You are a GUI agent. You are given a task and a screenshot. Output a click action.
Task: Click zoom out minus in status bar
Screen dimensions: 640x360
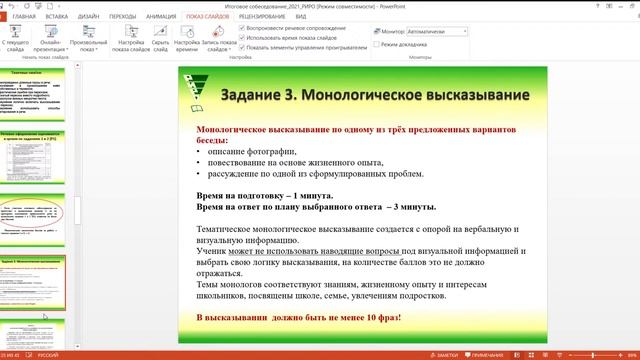coord(571,356)
